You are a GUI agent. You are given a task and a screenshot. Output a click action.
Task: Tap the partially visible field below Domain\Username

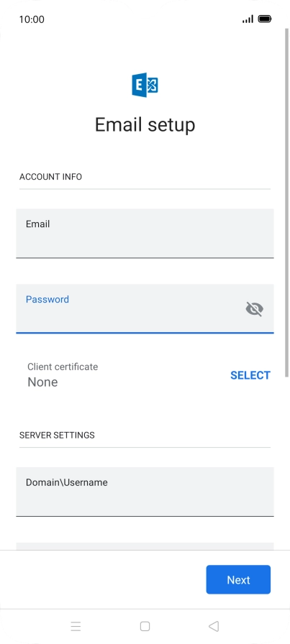coord(145,546)
